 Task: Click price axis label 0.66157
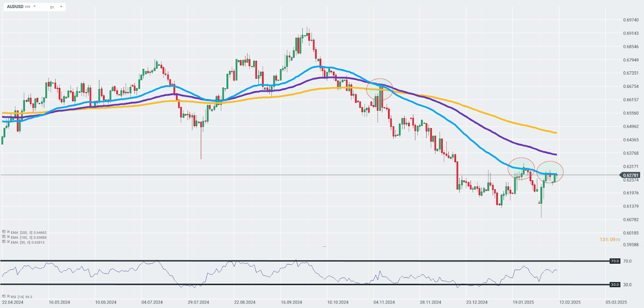pos(631,100)
